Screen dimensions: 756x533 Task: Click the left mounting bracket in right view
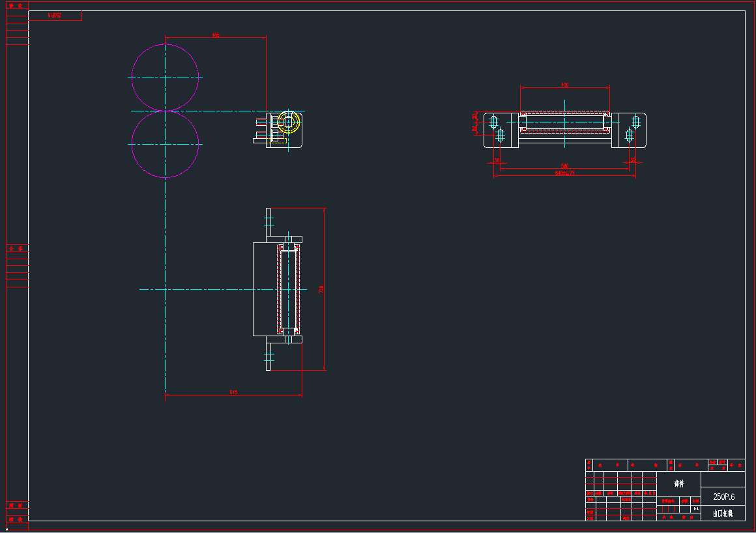click(x=497, y=130)
